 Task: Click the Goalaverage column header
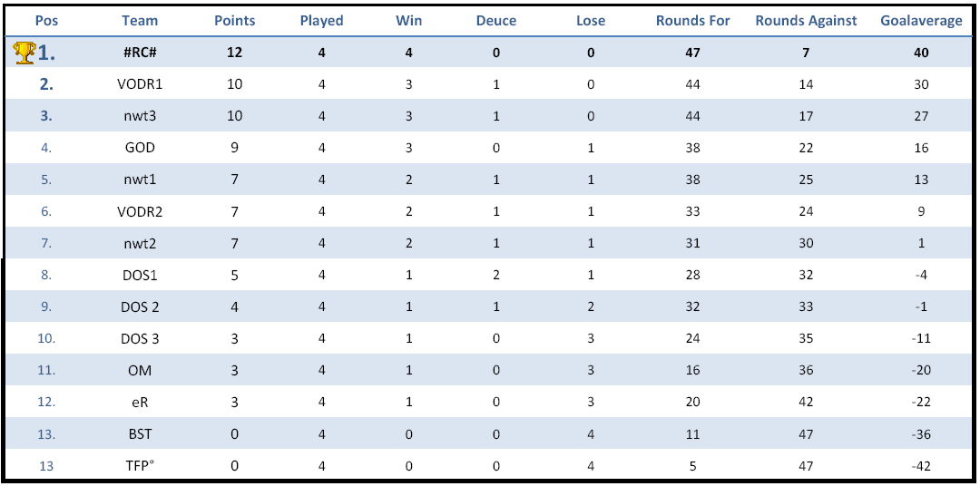click(x=921, y=21)
